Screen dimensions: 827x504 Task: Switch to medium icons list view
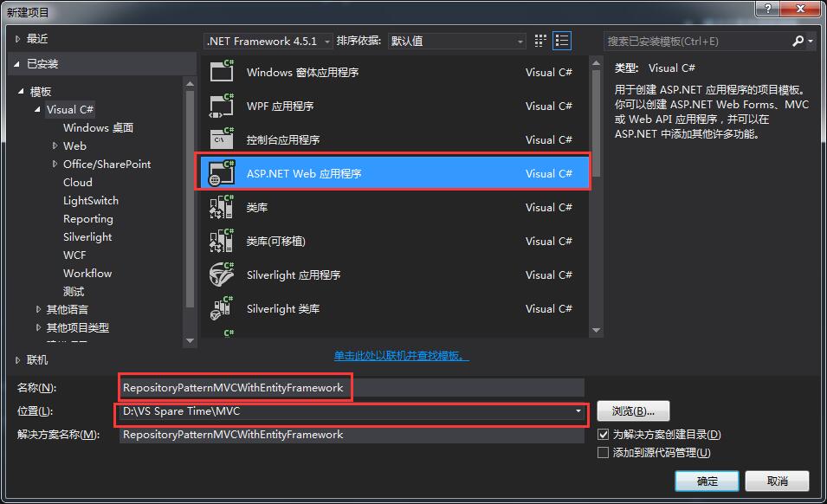pyautogui.click(x=562, y=41)
